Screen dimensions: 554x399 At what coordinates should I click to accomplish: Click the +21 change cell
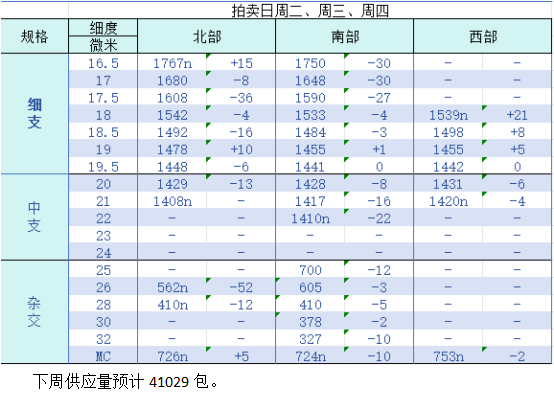517,115
